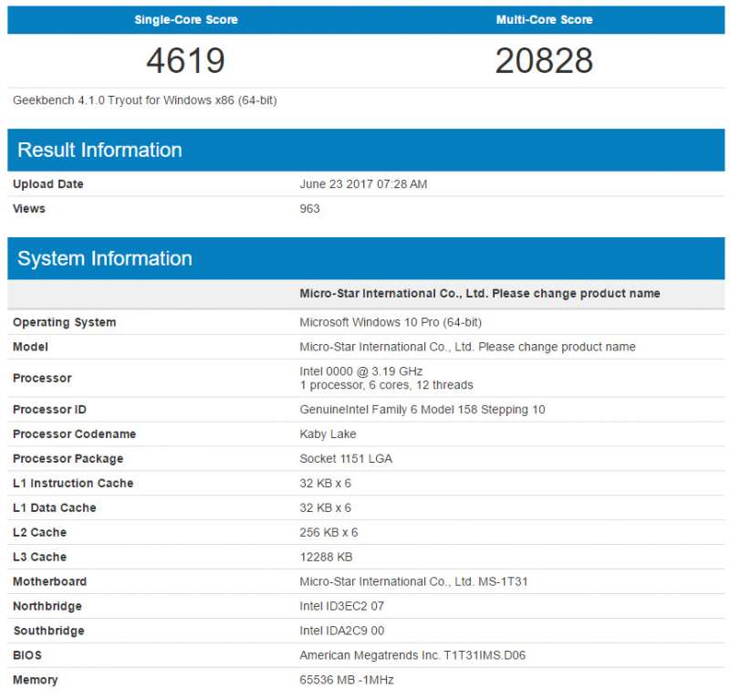Click the Memory label
Viewport: 730px width, 700px height.
click(36, 681)
